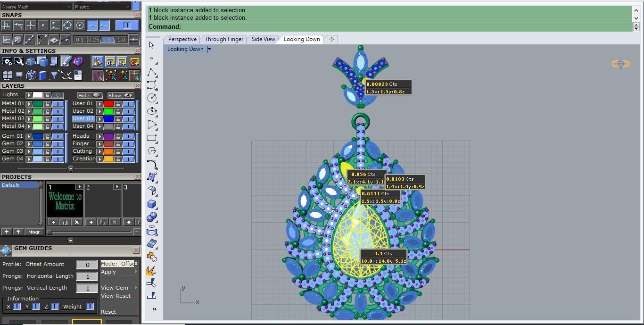The height and width of the screenshot is (325, 644).
Task: Switch to the Through Finger tab
Action: (x=224, y=39)
